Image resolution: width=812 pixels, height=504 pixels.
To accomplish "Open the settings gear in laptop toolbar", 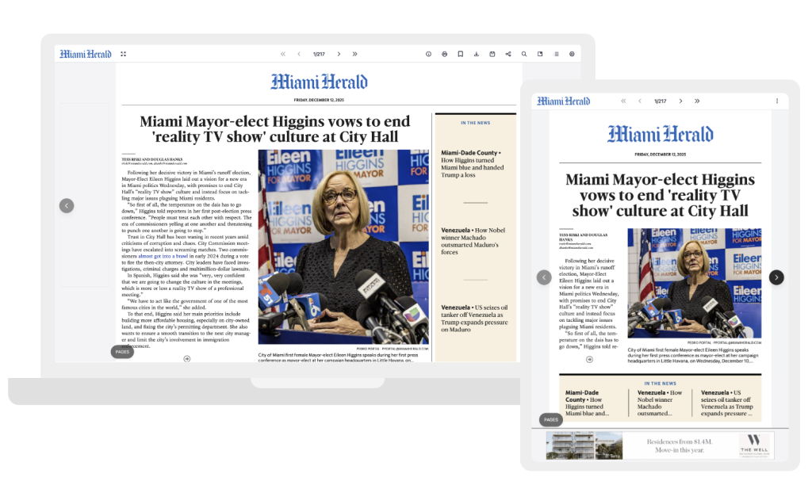I will click(x=572, y=54).
